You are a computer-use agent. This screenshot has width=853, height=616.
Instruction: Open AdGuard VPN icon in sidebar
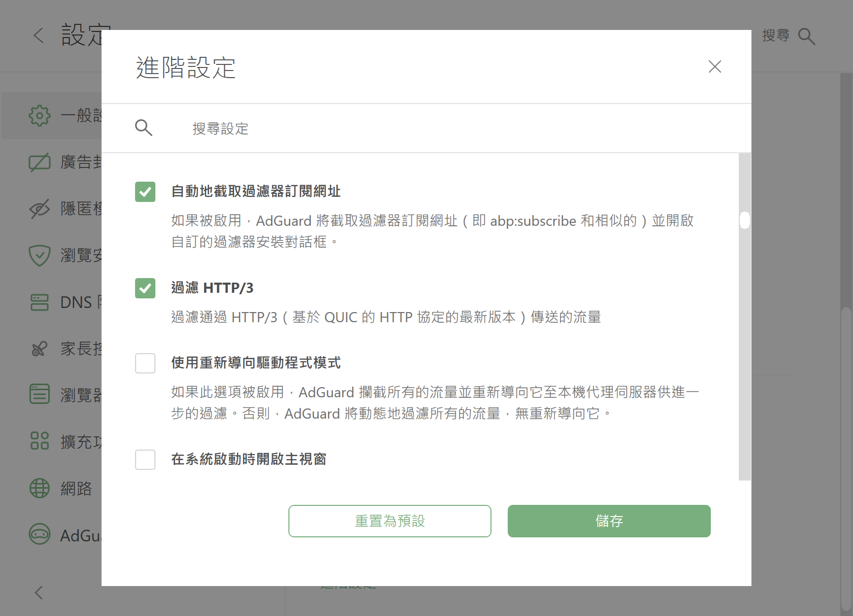click(x=40, y=534)
